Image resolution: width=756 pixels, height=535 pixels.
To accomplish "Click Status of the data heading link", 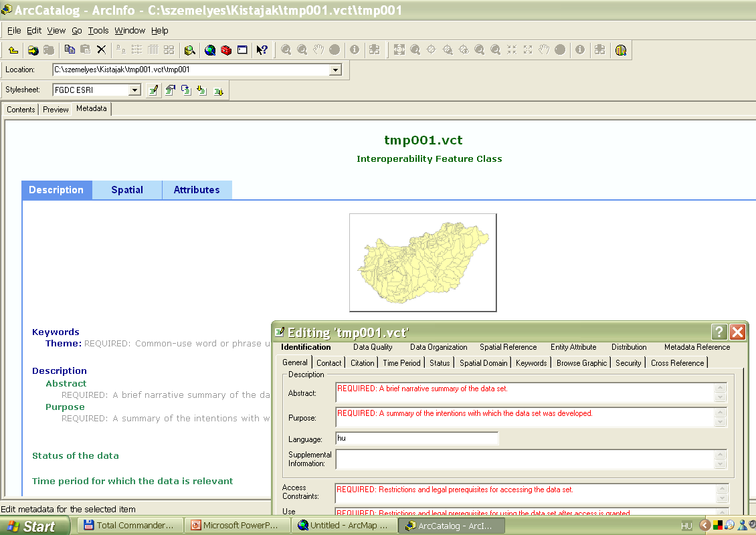I will coord(75,455).
